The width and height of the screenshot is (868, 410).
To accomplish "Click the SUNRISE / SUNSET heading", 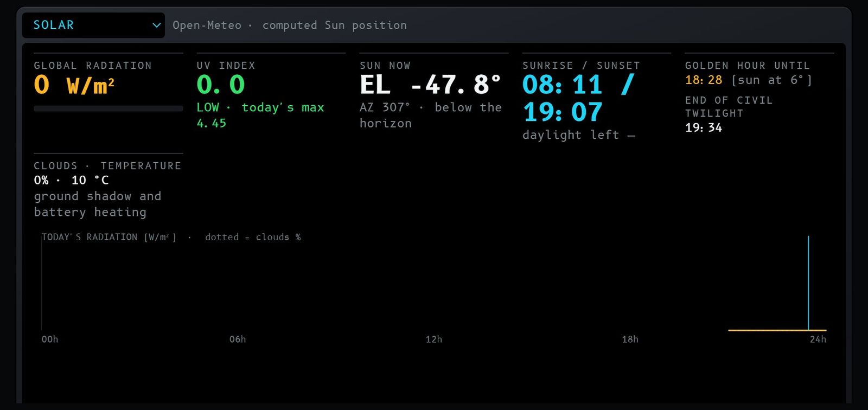I will (x=581, y=66).
